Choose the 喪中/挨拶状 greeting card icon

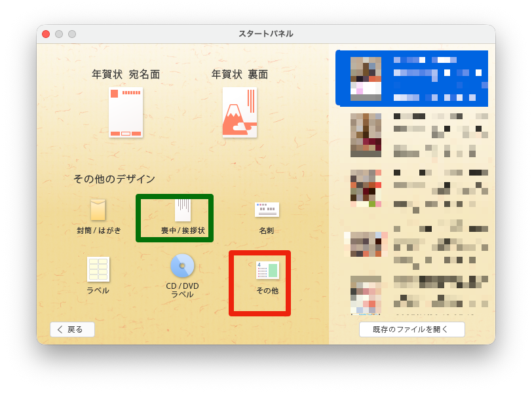tap(182, 210)
